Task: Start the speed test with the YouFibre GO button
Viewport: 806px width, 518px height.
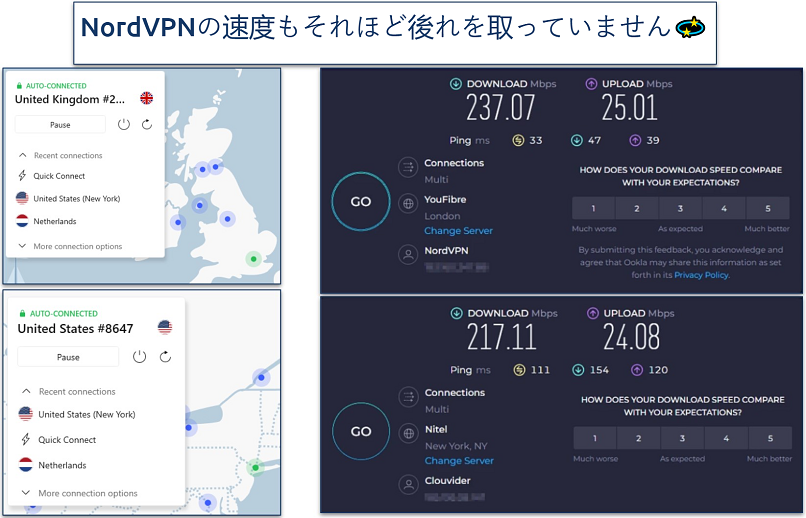Action: [x=361, y=201]
